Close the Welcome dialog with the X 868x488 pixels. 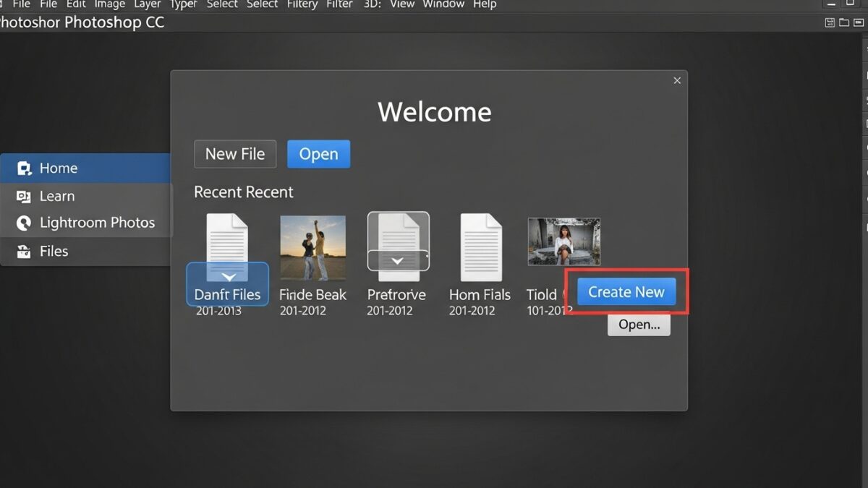click(677, 81)
